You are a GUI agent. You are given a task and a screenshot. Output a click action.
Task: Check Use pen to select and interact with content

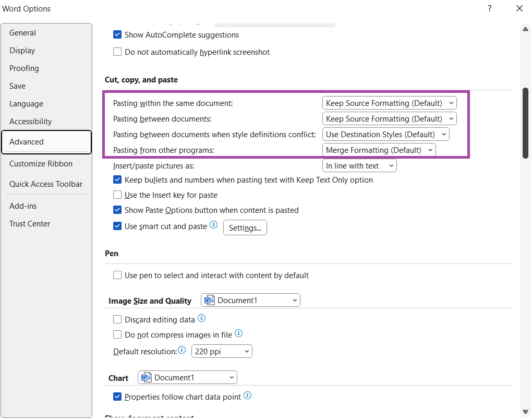117,275
